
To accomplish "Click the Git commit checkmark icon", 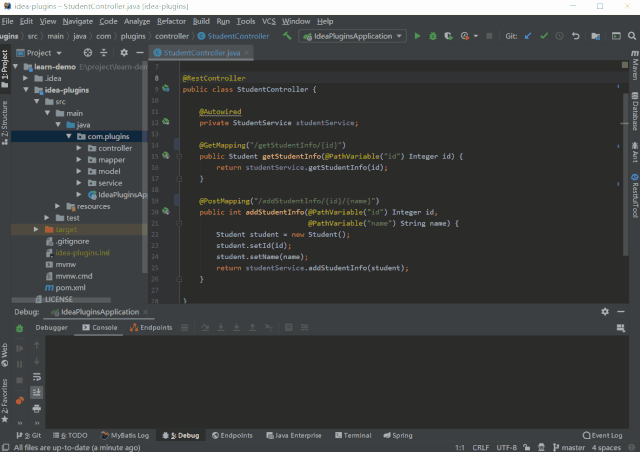I will coord(543,36).
